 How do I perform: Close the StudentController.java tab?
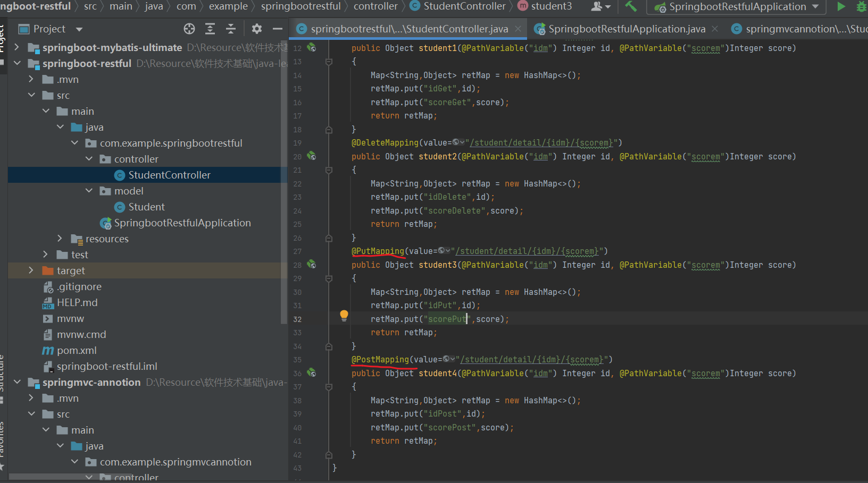518,29
